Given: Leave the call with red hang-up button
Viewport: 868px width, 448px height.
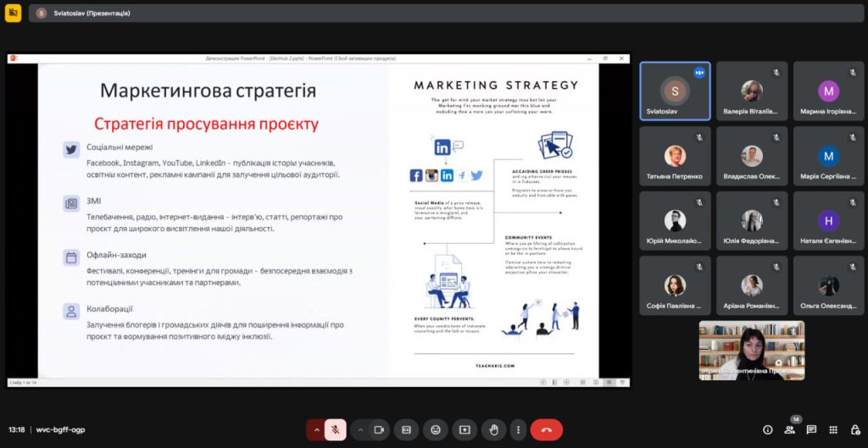Looking at the screenshot, I should coord(547,429).
